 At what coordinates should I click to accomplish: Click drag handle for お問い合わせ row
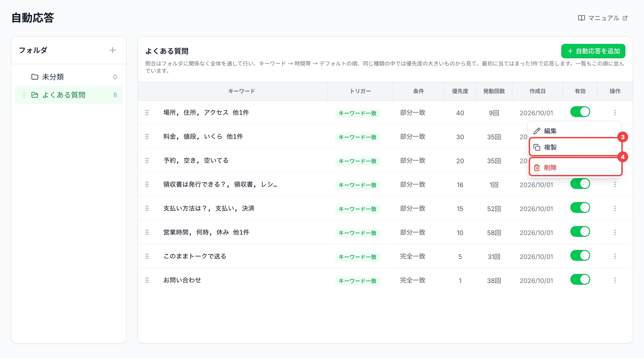[x=147, y=280]
